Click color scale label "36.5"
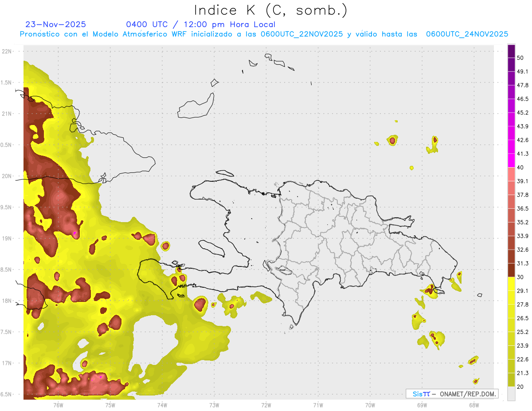The width and height of the screenshot is (532, 411). click(x=523, y=209)
